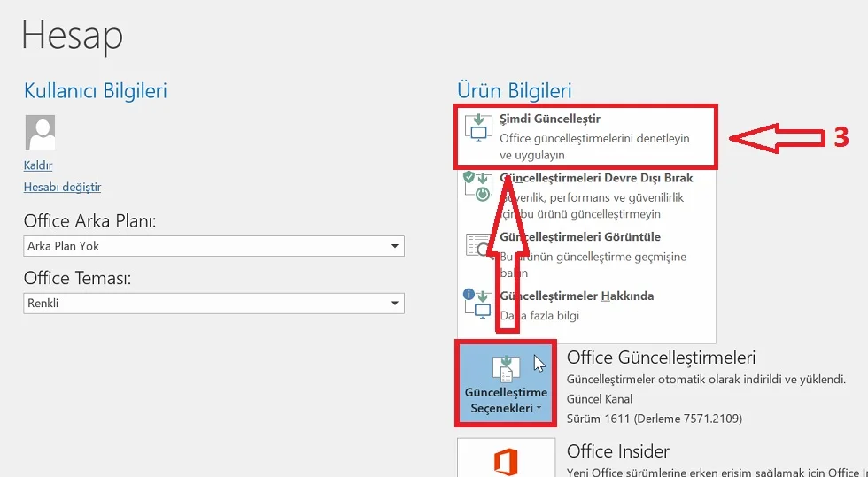This screenshot has height=477, width=868.
Task: Click the Ürün Bilgileri heading
Action: click(515, 91)
